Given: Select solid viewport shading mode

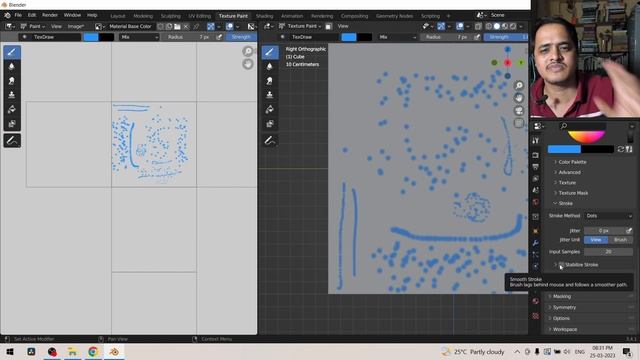Looking at the screenshot, I should point(496,26).
